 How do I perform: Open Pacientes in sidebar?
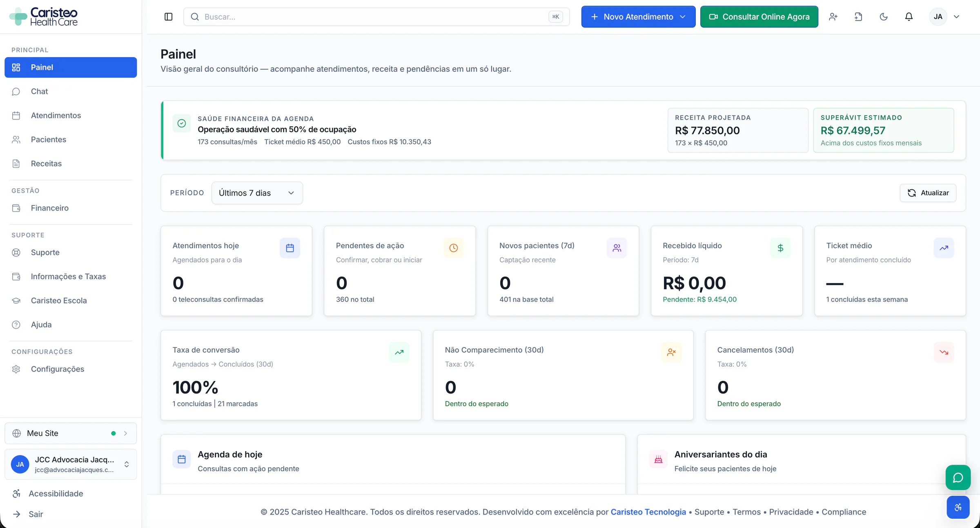(71, 140)
